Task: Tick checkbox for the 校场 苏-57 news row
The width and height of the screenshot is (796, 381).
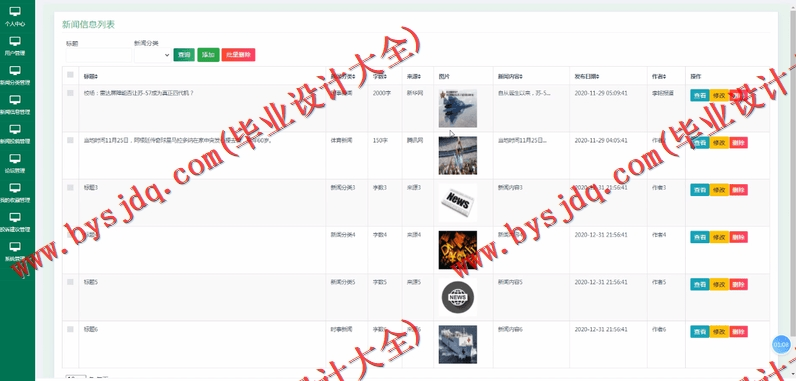Action: [70, 93]
